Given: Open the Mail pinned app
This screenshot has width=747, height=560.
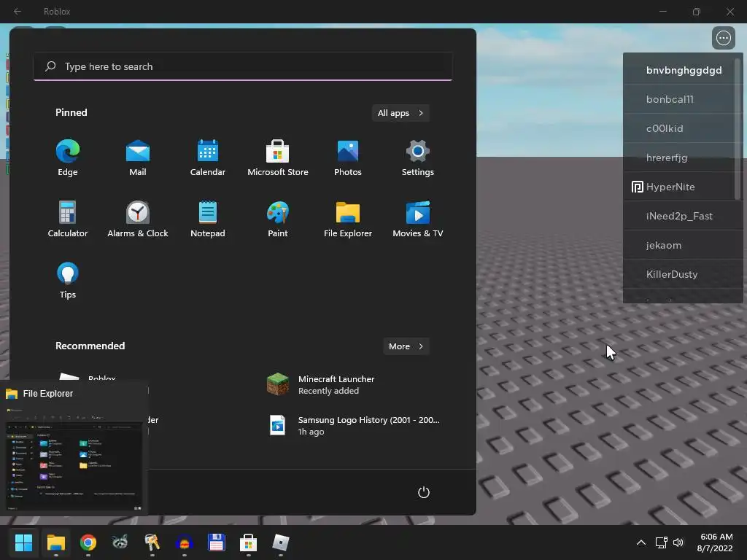Looking at the screenshot, I should 138,158.
